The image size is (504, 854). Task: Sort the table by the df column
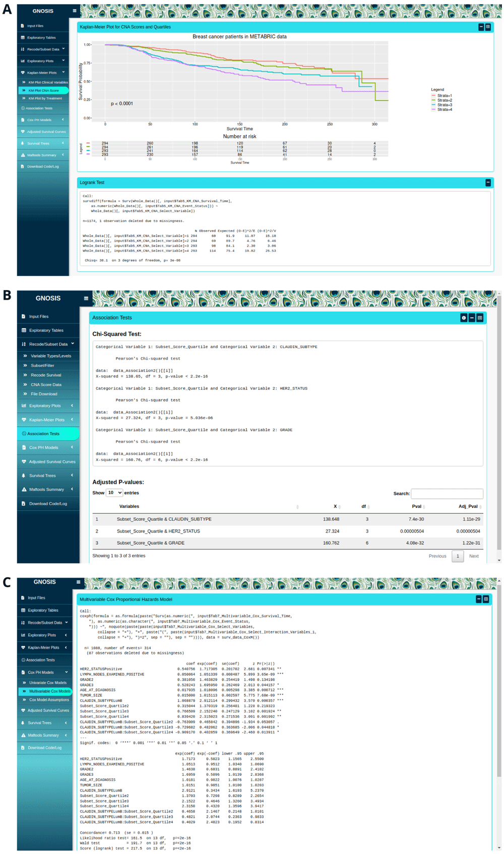click(x=368, y=506)
